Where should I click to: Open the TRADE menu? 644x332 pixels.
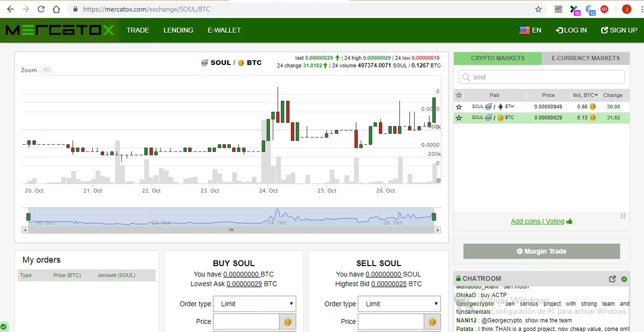coord(138,30)
